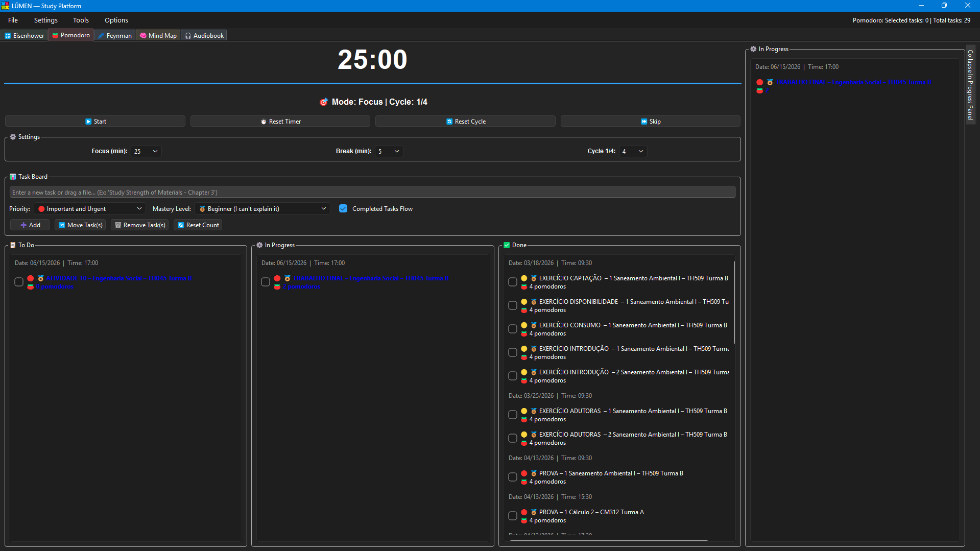
Task: Toggle the Completed Tasks Flow checkbox
Action: [x=343, y=208]
